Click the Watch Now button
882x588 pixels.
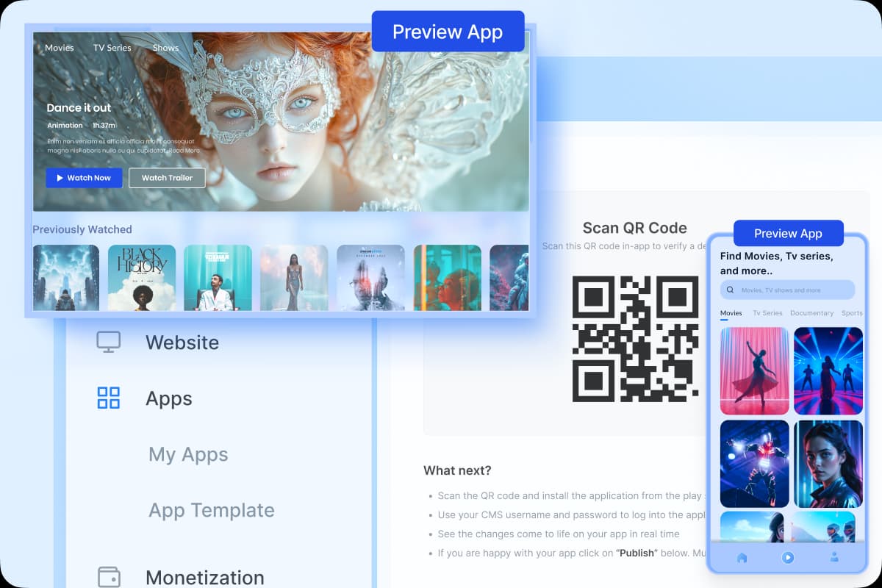(84, 178)
